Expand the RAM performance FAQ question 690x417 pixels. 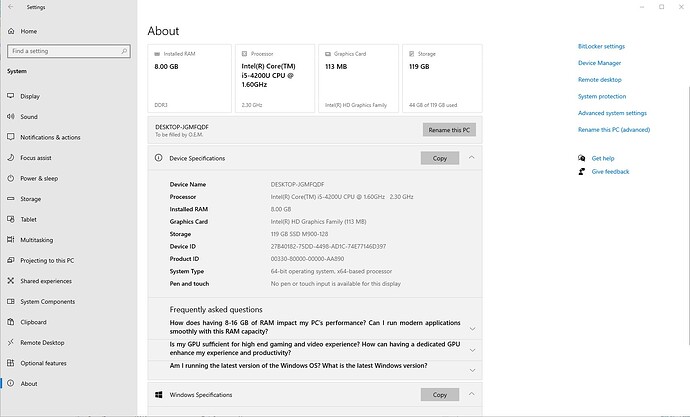click(472, 328)
